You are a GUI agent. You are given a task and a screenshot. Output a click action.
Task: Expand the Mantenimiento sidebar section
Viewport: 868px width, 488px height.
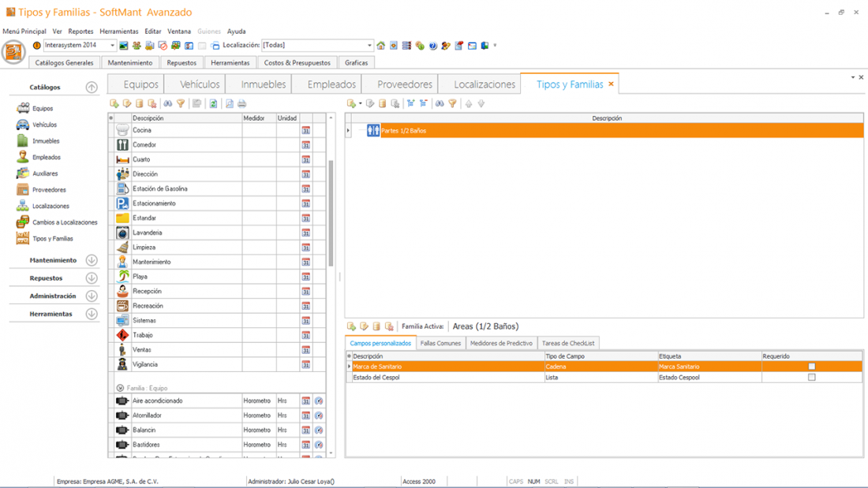[x=92, y=260]
